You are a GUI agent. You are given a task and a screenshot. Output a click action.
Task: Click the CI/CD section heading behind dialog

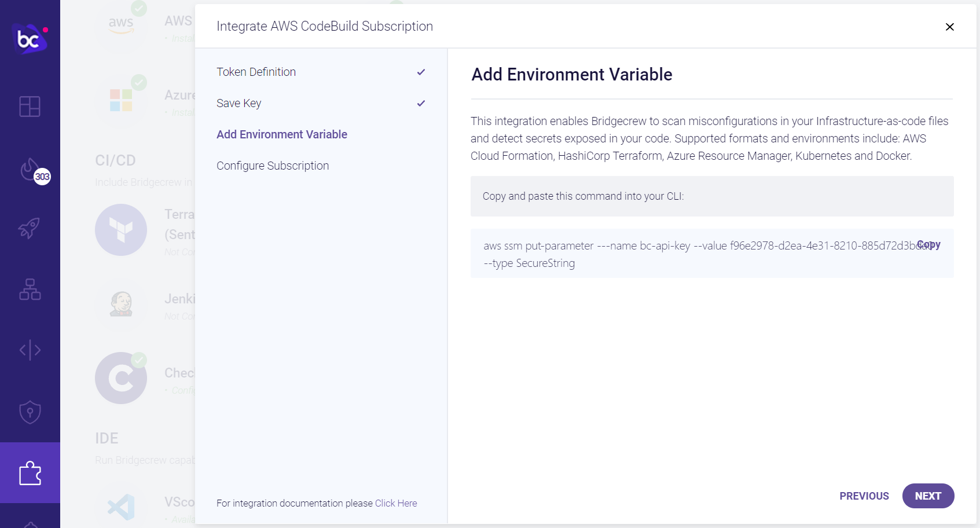115,160
